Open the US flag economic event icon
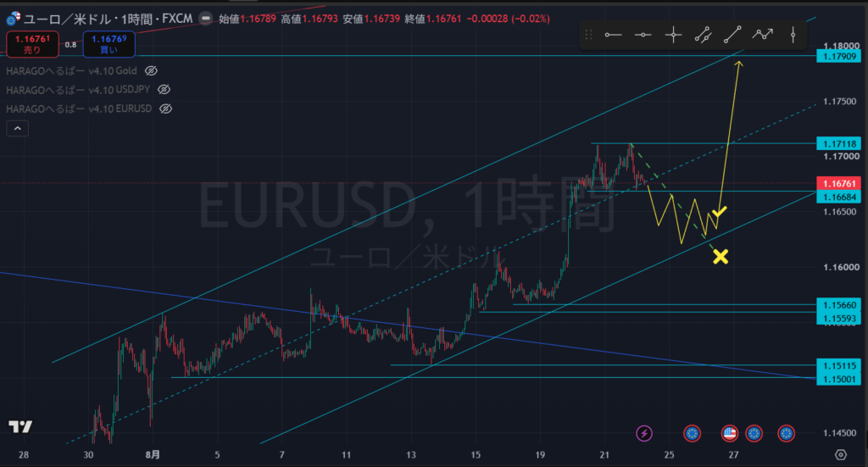The height and width of the screenshot is (467, 868). click(730, 433)
